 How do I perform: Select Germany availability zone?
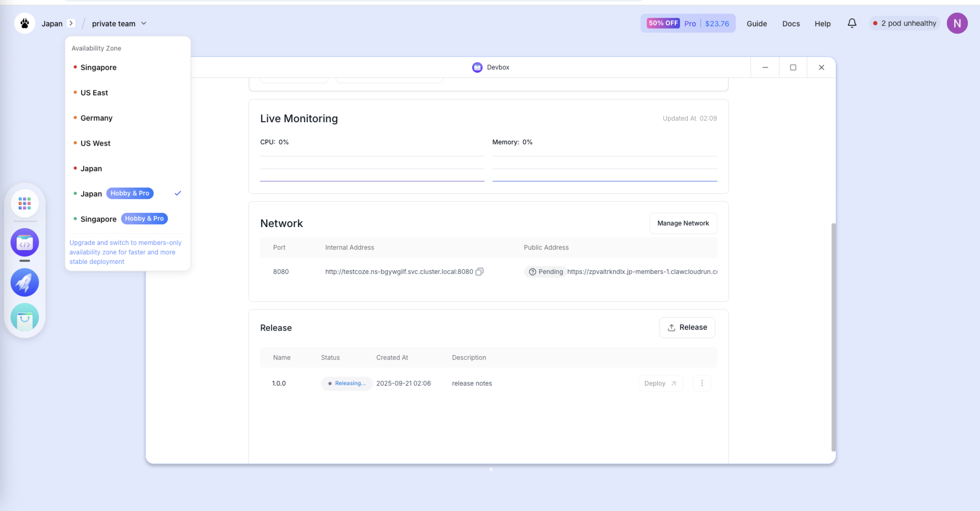(128, 118)
